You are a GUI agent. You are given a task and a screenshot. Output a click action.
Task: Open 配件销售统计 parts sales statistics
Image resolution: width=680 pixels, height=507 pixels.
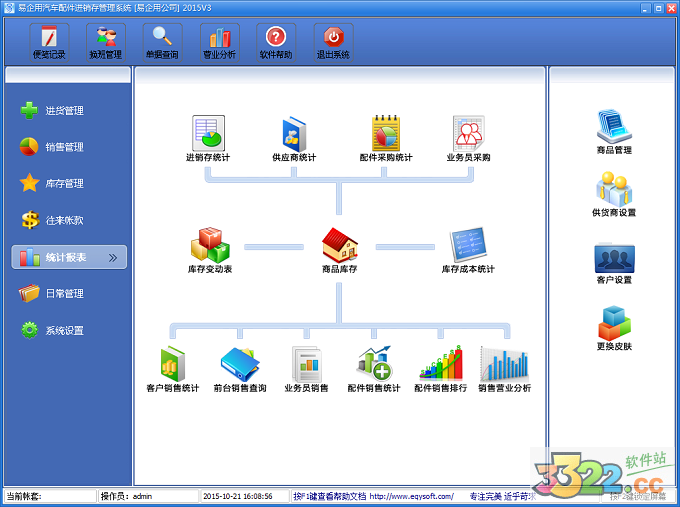point(374,369)
